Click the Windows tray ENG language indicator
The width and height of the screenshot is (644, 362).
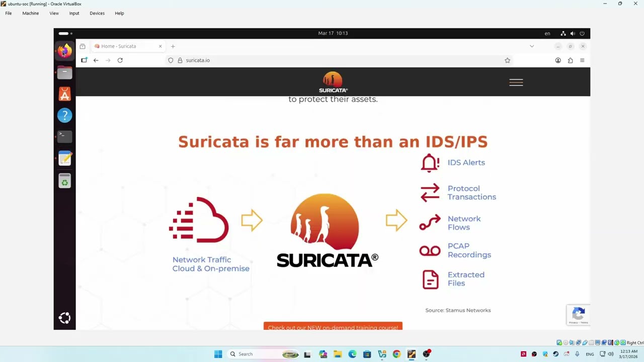point(590,354)
